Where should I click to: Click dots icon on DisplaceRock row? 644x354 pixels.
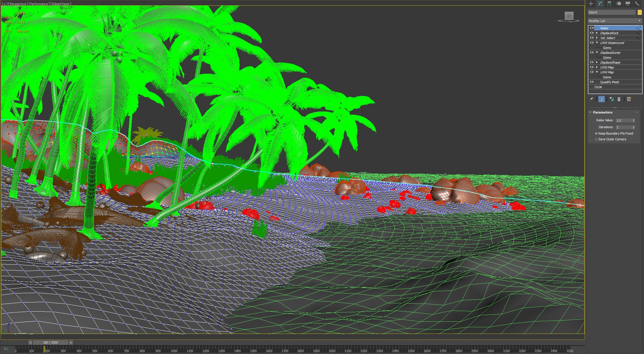pyautogui.click(x=638, y=33)
